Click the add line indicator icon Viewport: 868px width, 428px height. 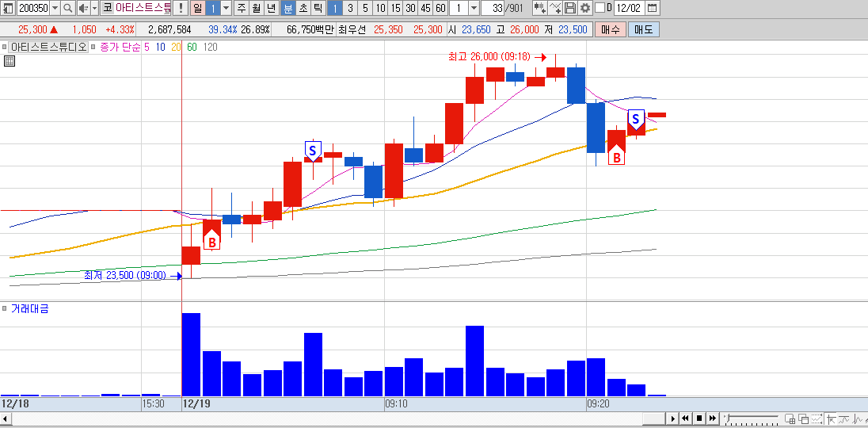(555, 8)
